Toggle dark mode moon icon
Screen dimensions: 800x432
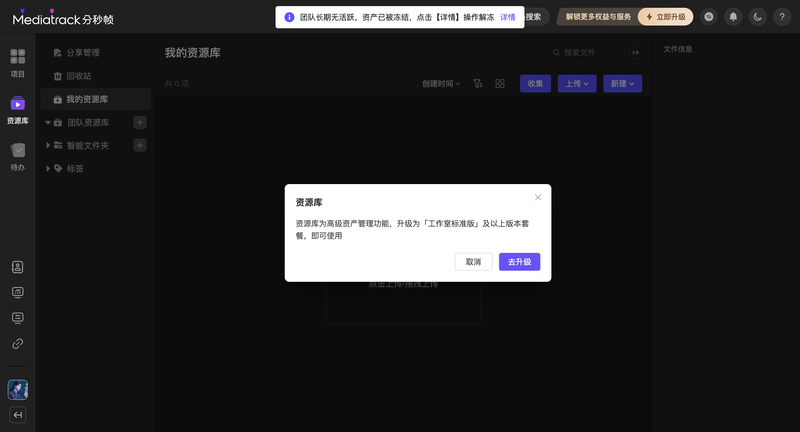(758, 17)
